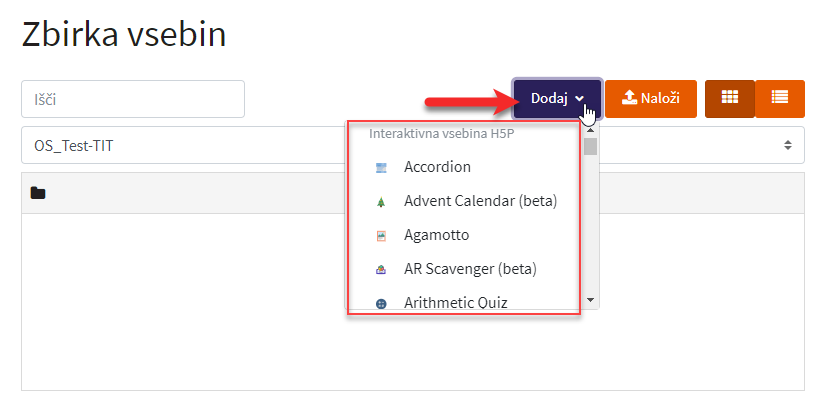Screen dimensions: 826x415
Task: Open the Dodaj dropdown button
Action: tap(557, 98)
